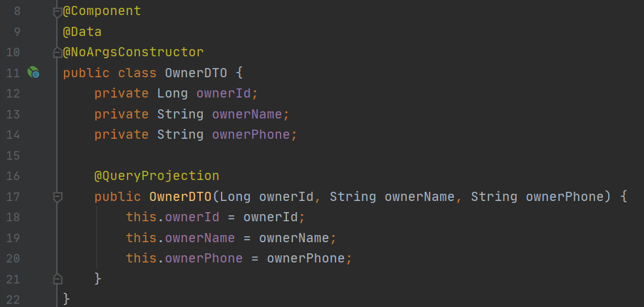Click line number 19 in the gutter
Image resolution: width=644 pixels, height=307 pixels.
point(13,238)
